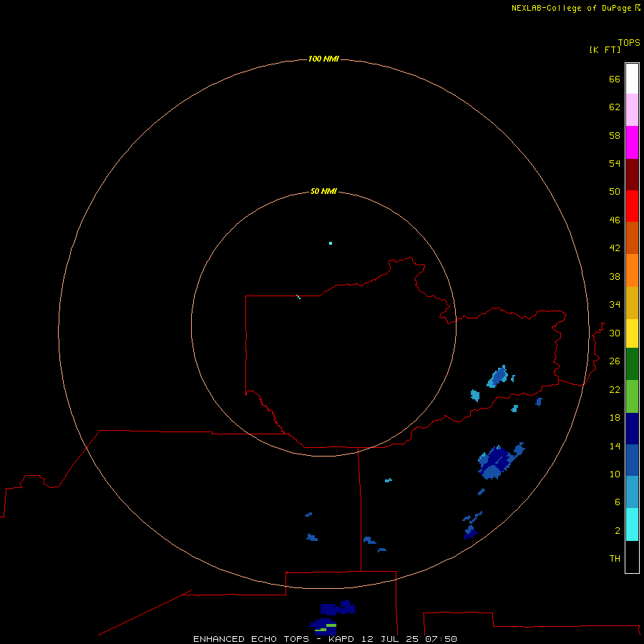The image size is (644, 644).
Task: Click the '[K FT]' legend units label
Action: 605,49
